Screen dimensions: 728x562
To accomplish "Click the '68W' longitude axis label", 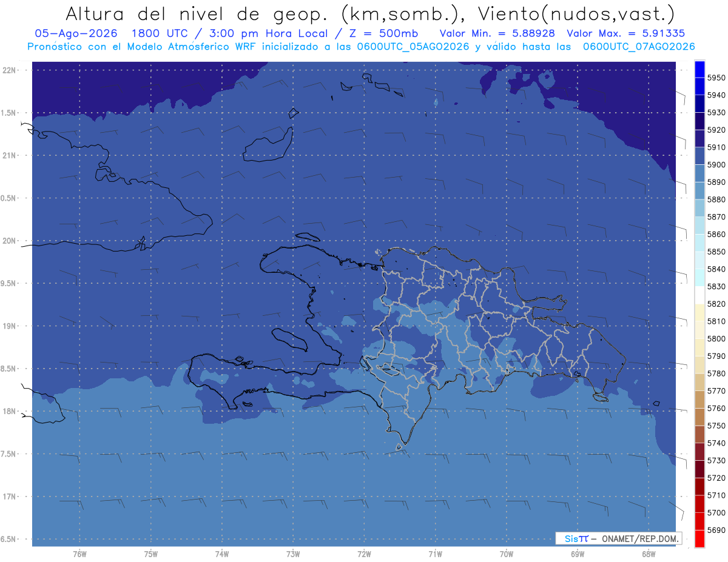I will coord(649,554).
